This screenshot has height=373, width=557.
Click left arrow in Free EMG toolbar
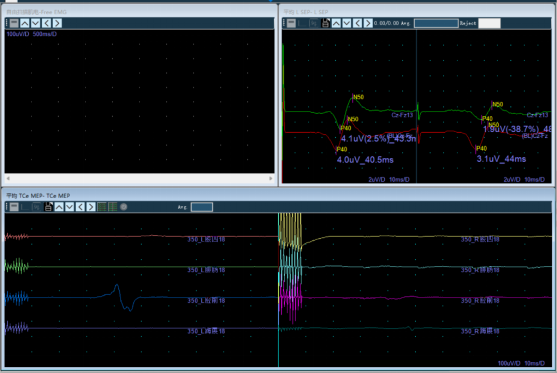46,23
